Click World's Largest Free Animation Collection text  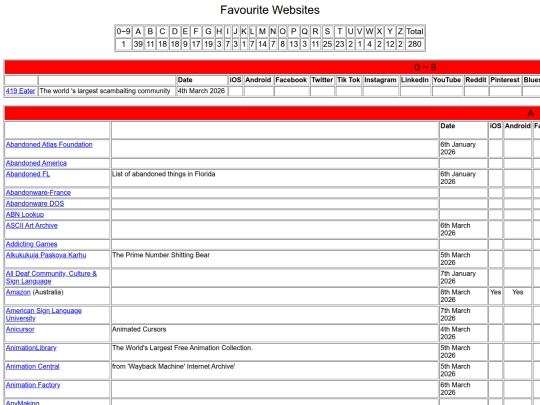pyautogui.click(x=182, y=349)
